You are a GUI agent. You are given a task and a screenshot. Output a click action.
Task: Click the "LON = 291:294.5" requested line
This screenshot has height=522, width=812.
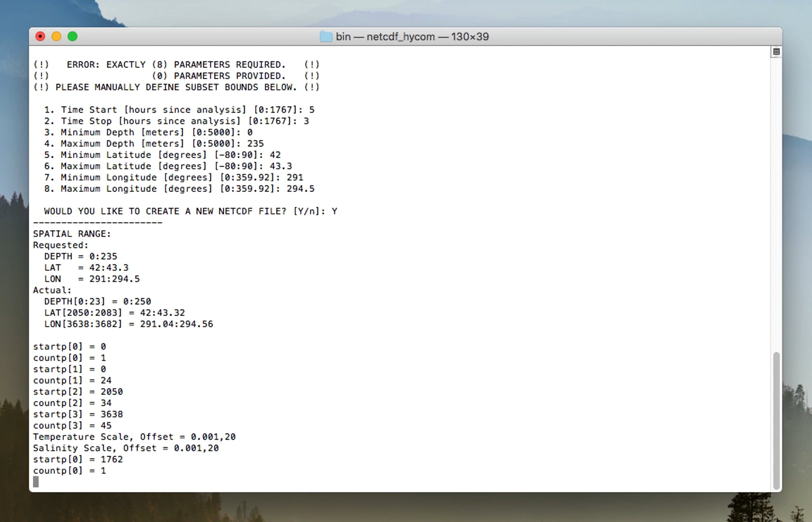tap(91, 279)
